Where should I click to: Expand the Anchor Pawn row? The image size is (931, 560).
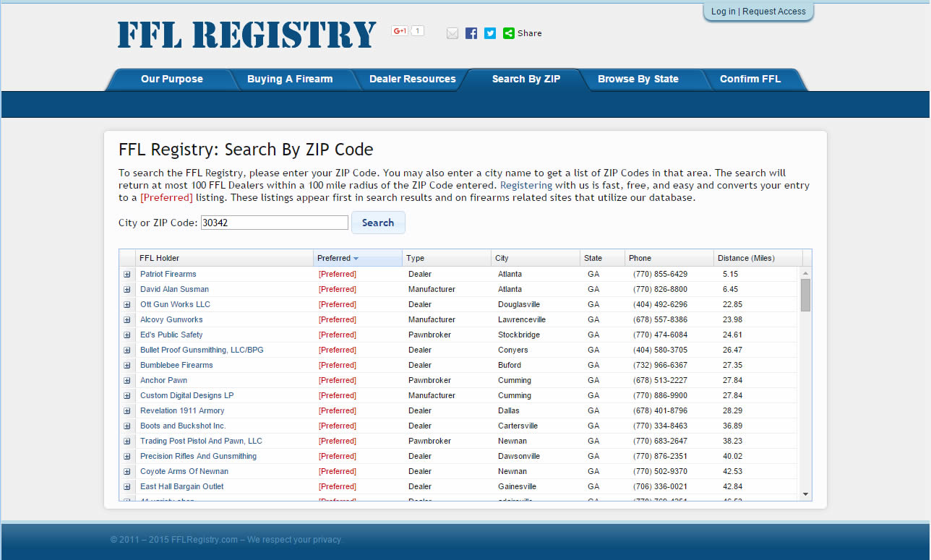[127, 381]
